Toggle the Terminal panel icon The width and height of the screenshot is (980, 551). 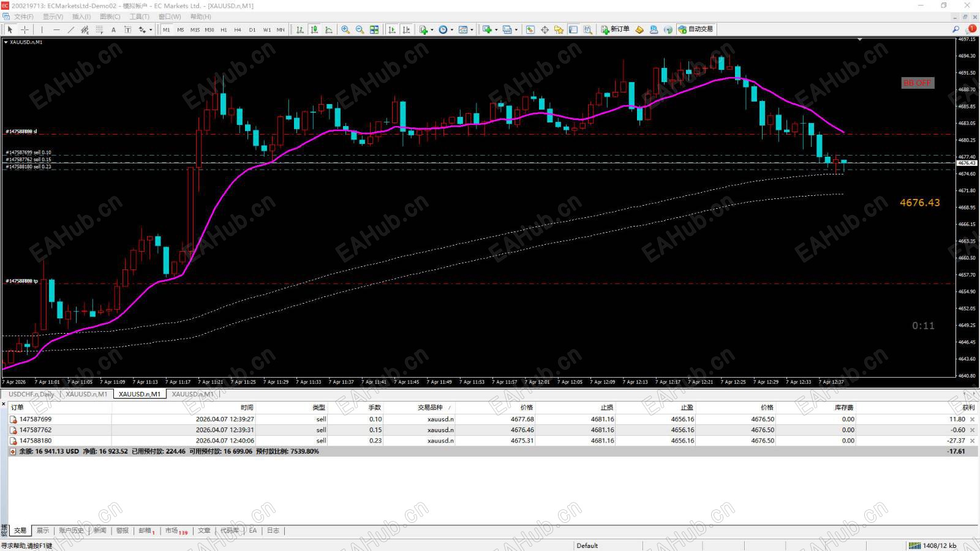[x=573, y=29]
